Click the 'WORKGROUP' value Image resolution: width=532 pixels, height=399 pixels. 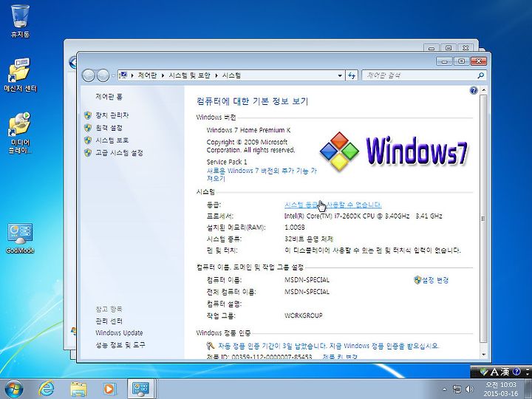click(304, 316)
